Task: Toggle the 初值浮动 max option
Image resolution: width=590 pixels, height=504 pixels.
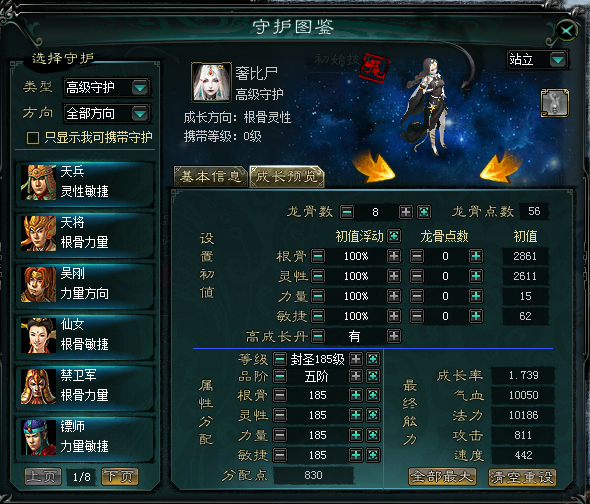Action: pyautogui.click(x=394, y=236)
